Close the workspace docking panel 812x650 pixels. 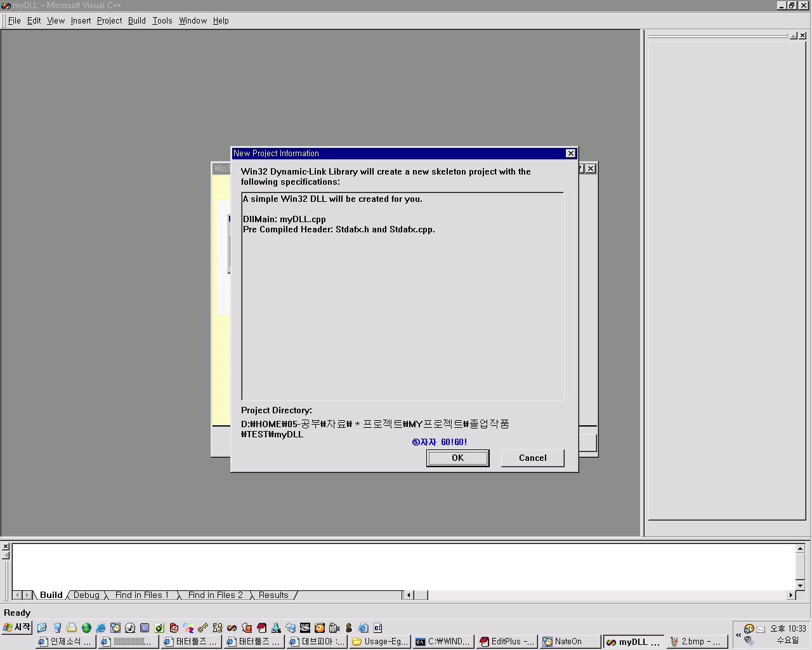(802, 36)
